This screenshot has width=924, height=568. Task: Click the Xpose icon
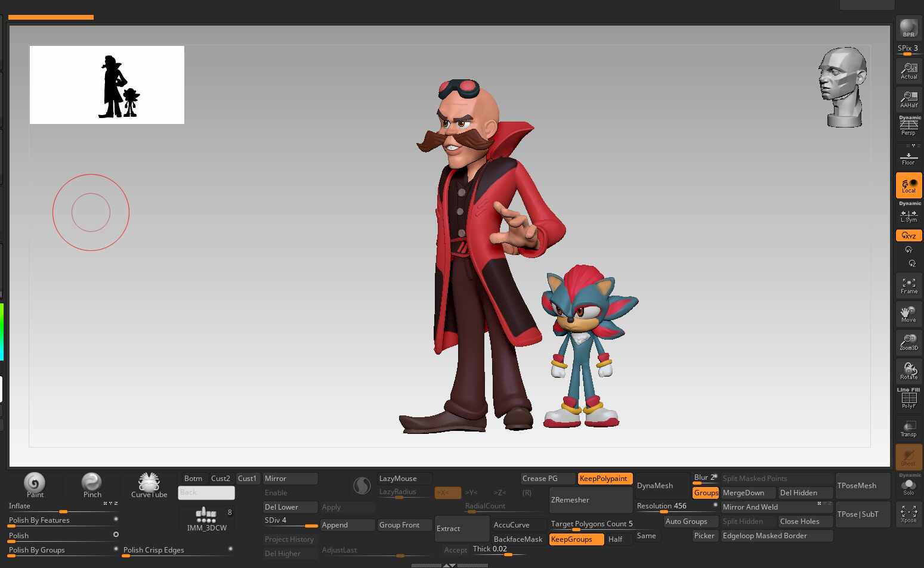[908, 514]
